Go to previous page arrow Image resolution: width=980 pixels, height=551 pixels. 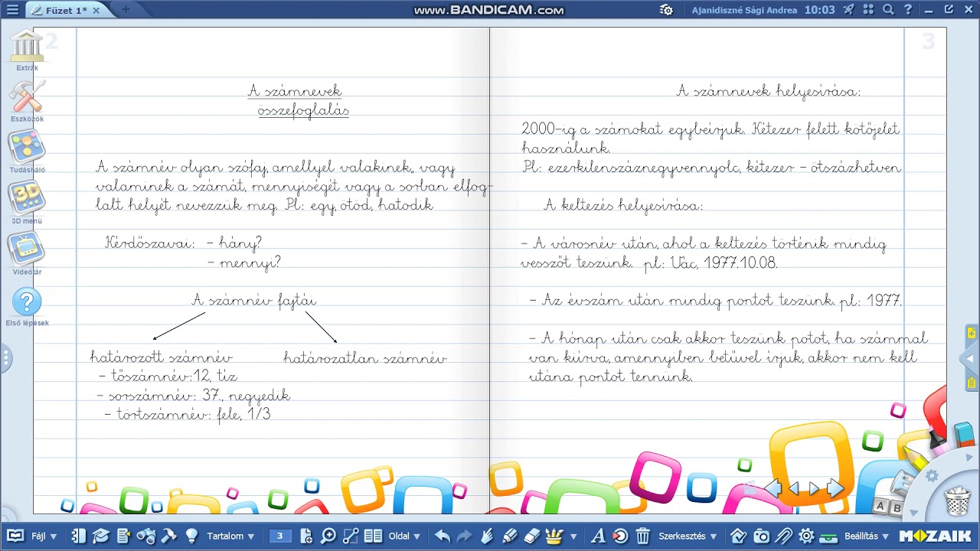coord(794,487)
